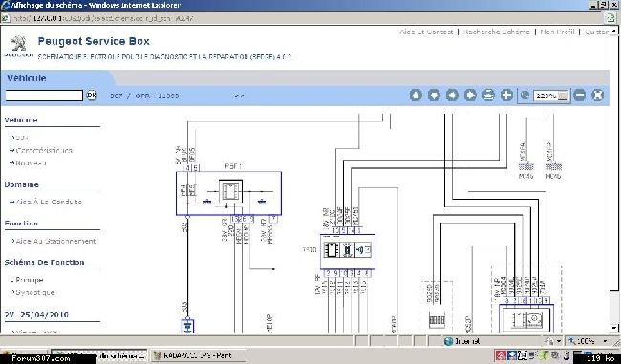Fit schematic to screen with expand icon
This screenshot has width=621, height=364.
tap(598, 95)
